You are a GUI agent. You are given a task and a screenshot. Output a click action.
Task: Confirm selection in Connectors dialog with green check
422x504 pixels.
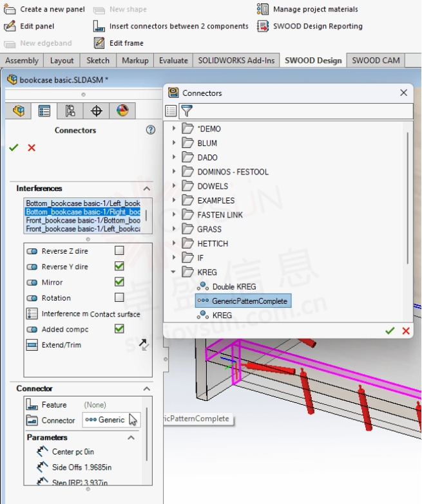coord(390,330)
